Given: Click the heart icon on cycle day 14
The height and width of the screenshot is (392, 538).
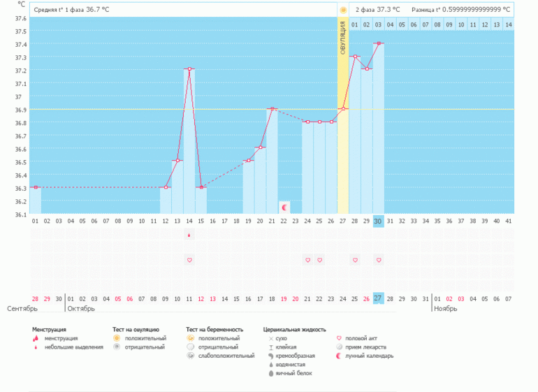Looking at the screenshot, I should coord(189,260).
